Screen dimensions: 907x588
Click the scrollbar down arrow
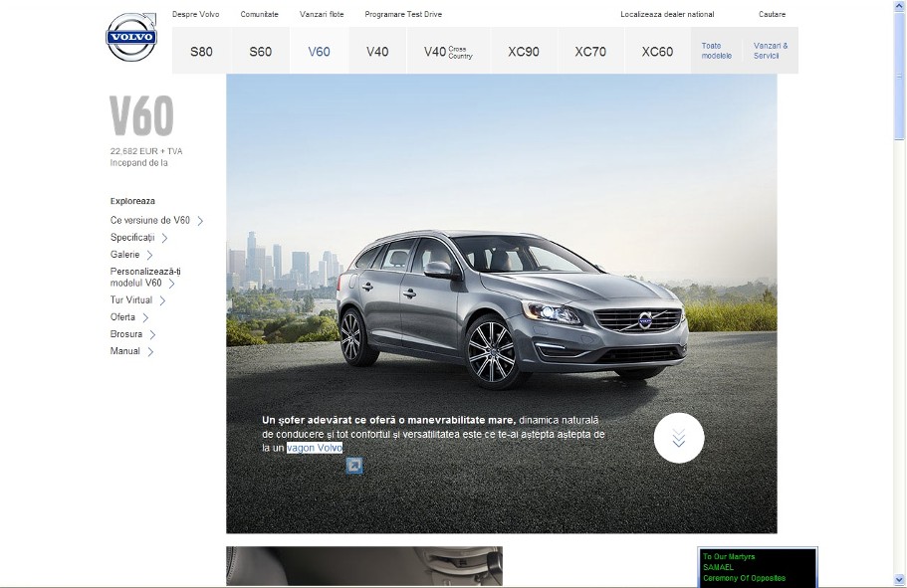(x=899, y=579)
